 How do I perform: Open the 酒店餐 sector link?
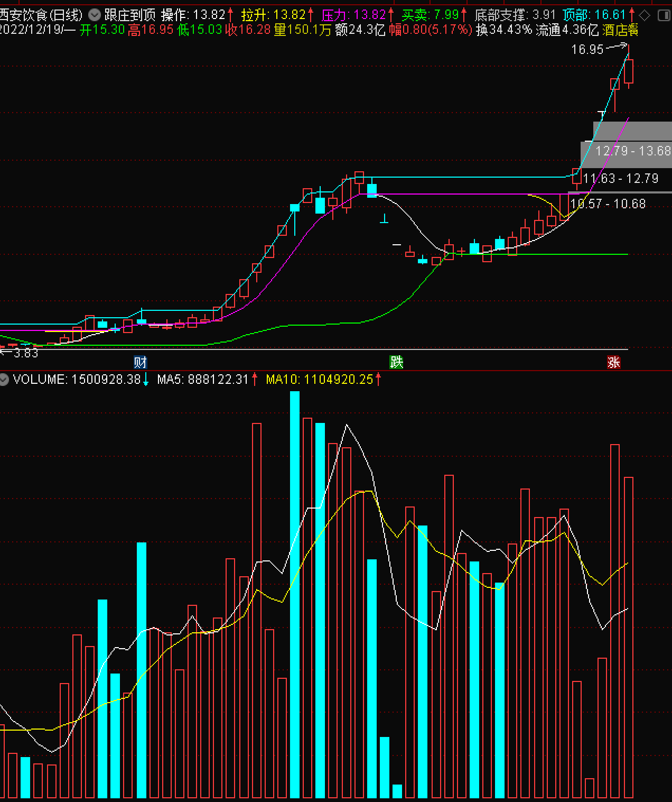coord(620,30)
